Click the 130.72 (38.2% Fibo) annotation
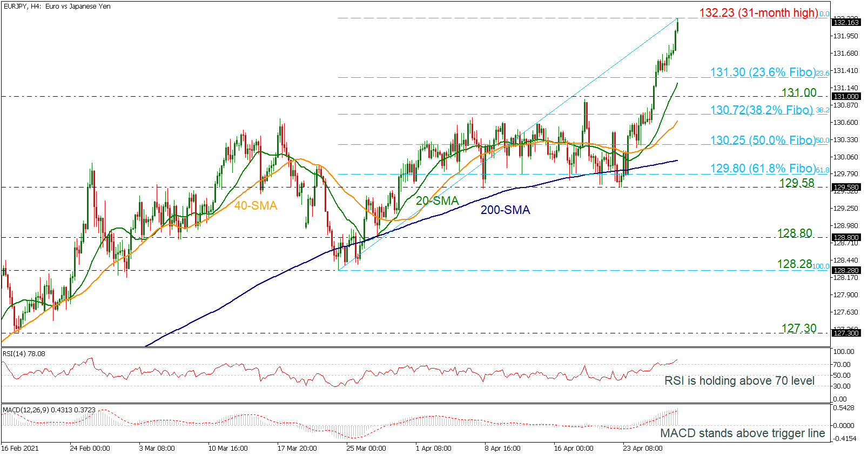The width and height of the screenshot is (868, 455). (x=761, y=110)
